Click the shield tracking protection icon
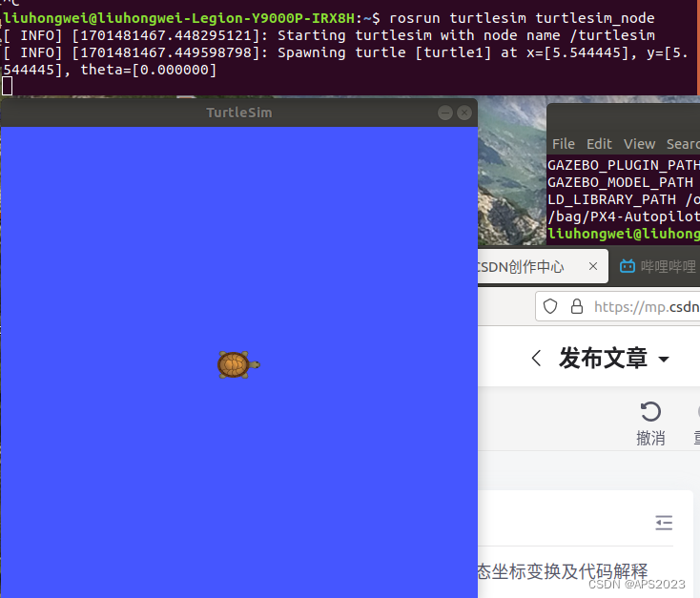Screen dimensions: 700x598 tap(550, 306)
